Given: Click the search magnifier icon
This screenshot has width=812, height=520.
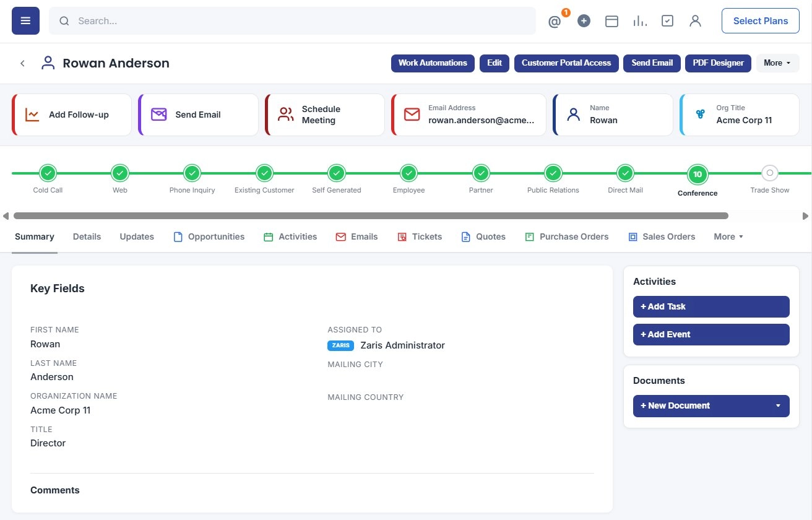Looking at the screenshot, I should tap(64, 21).
